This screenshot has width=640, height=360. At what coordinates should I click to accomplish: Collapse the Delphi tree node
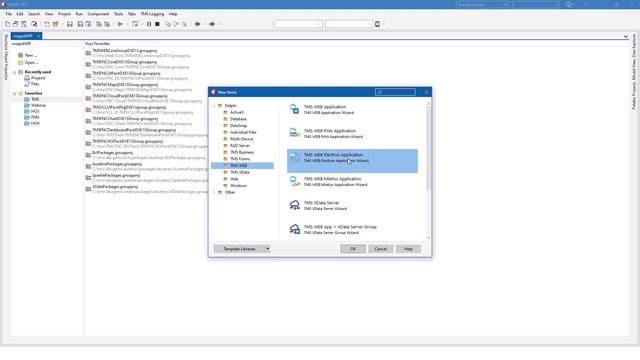tap(214, 106)
